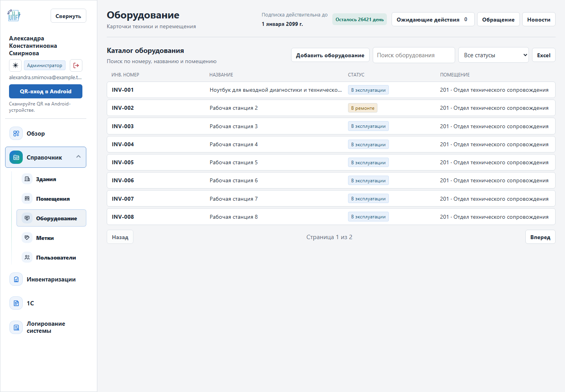Click the QR-вход в Android button
Screen dimensions: 565x392
pyautogui.click(x=46, y=91)
